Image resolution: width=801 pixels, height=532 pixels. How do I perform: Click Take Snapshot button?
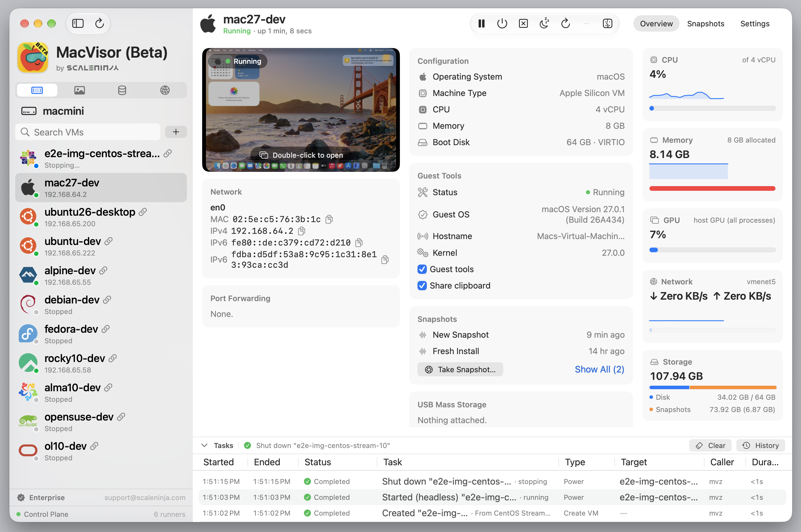pos(460,370)
